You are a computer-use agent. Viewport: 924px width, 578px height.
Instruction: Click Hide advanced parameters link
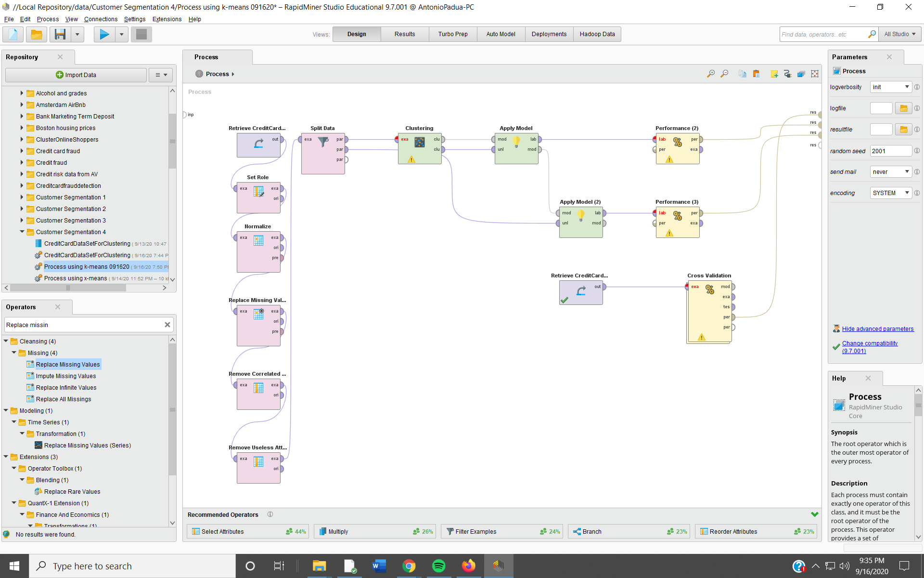click(x=878, y=328)
